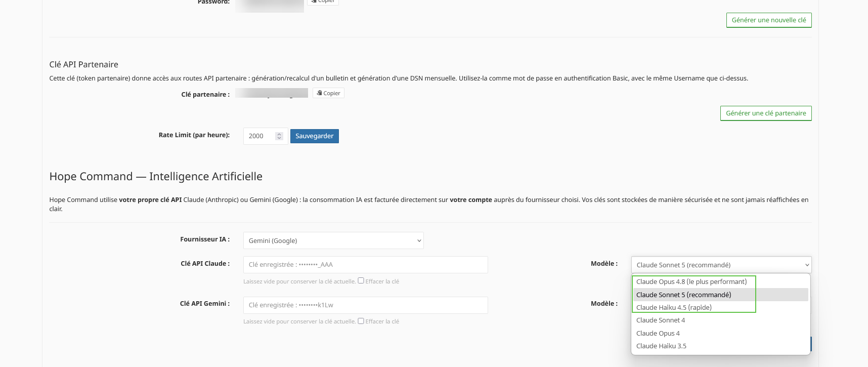Open the Fournisseur IA dropdown
The width and height of the screenshot is (868, 367).
[x=333, y=240]
